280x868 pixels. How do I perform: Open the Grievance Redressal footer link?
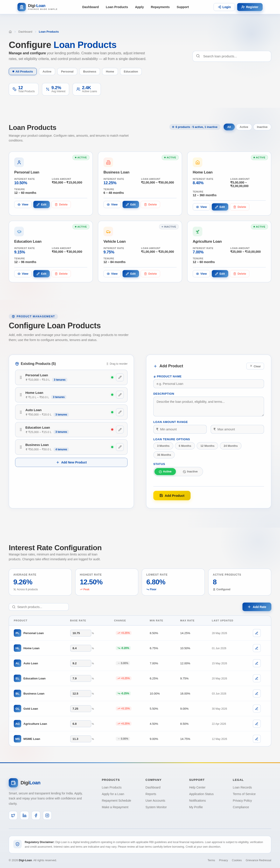[x=258, y=860]
